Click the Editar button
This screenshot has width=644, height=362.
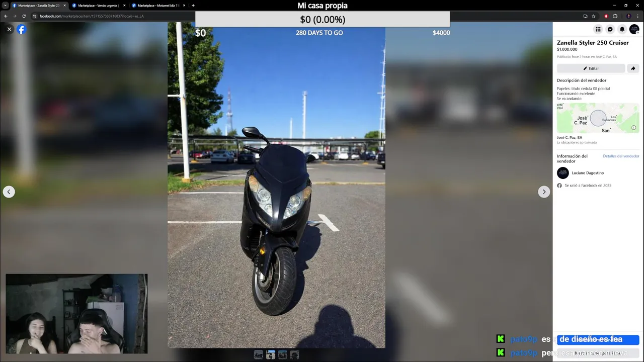591,68
